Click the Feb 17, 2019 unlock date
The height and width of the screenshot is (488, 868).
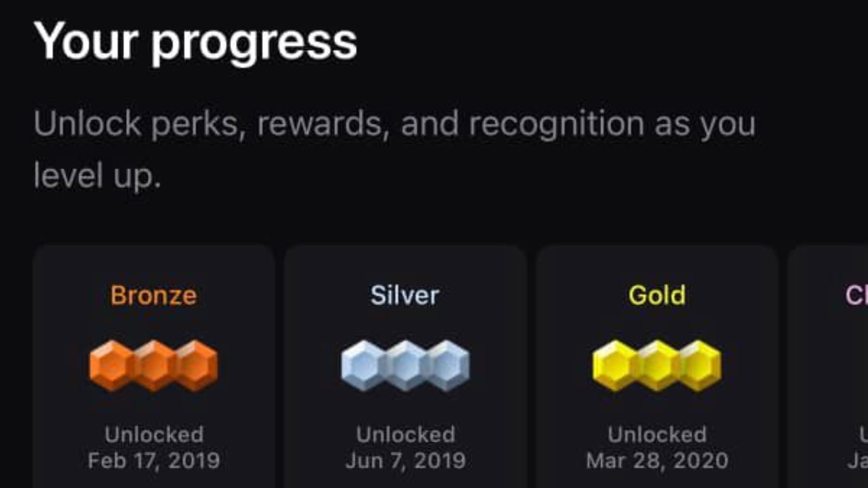point(154,461)
